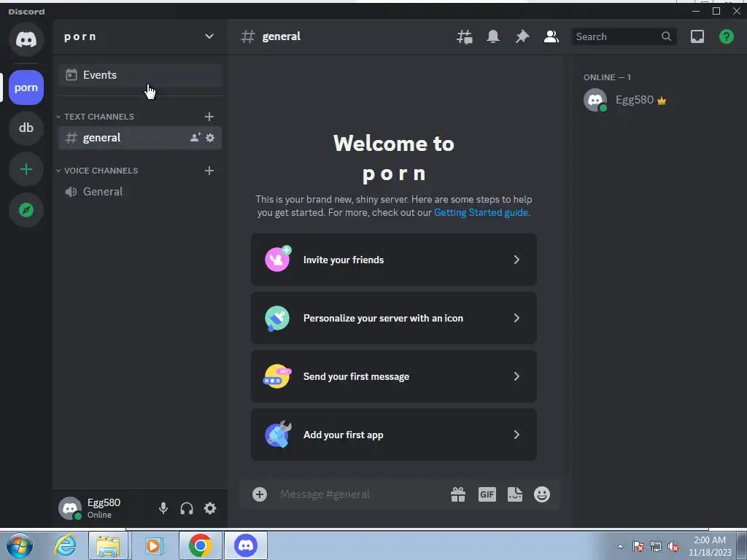This screenshot has width=747, height=560.
Task: Open Explore Discoverable Servers compass
Action: (x=26, y=210)
